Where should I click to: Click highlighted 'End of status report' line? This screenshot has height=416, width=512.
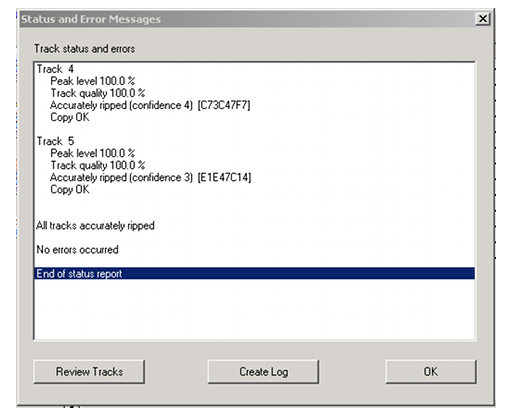tap(255, 274)
